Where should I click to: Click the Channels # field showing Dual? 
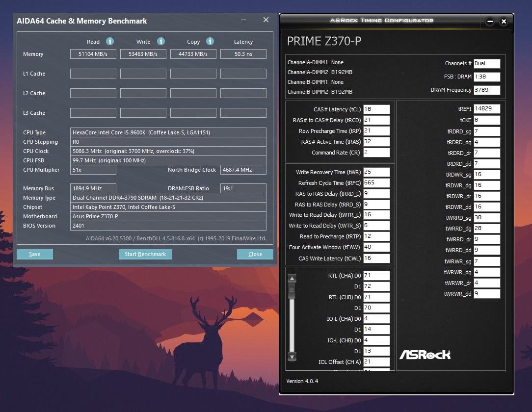pos(487,63)
